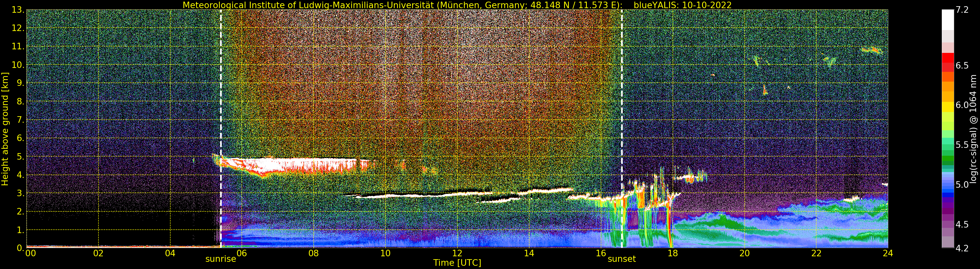
Task: Click the cirrus streak near 11 km at 23 UTC
Action: pos(871,50)
